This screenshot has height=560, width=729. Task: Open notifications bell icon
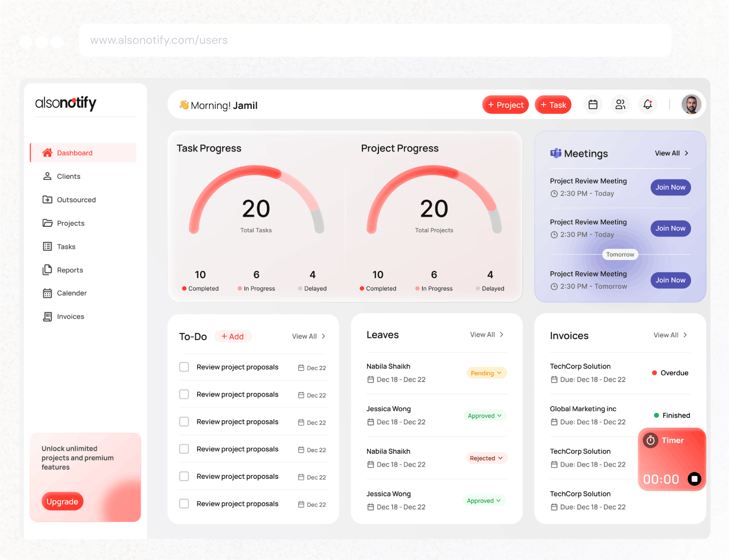point(647,105)
